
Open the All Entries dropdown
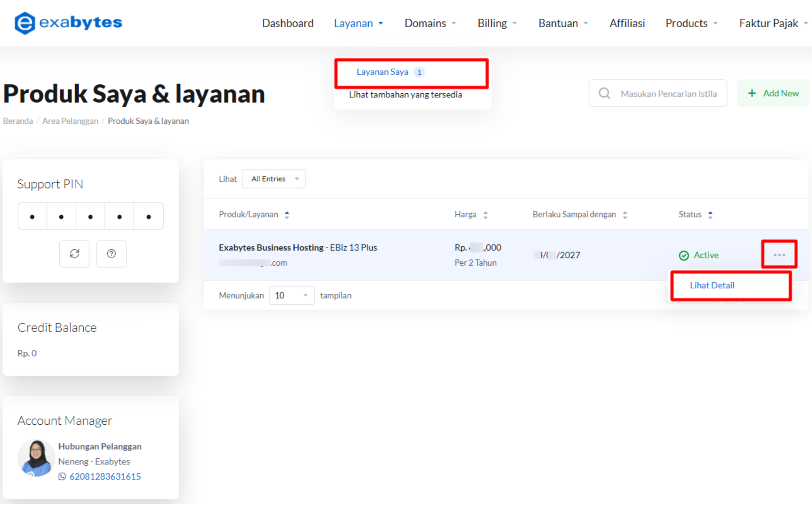click(274, 179)
